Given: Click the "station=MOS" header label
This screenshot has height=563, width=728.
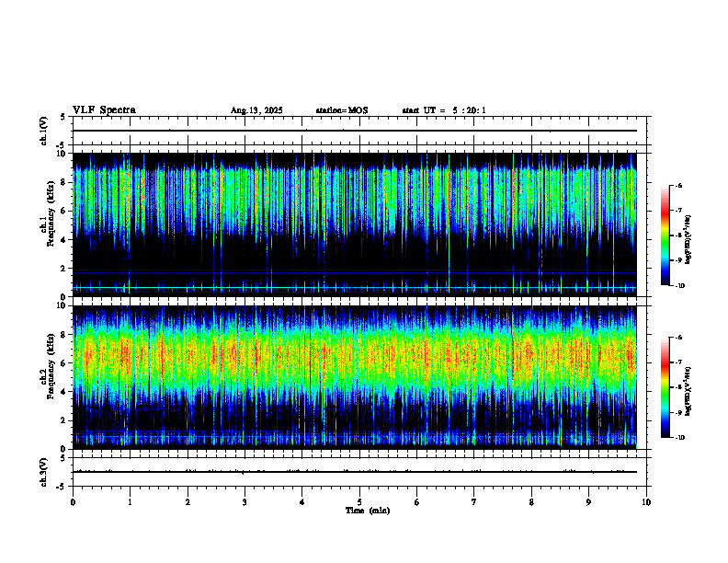Looking at the screenshot, I should coord(342,110).
